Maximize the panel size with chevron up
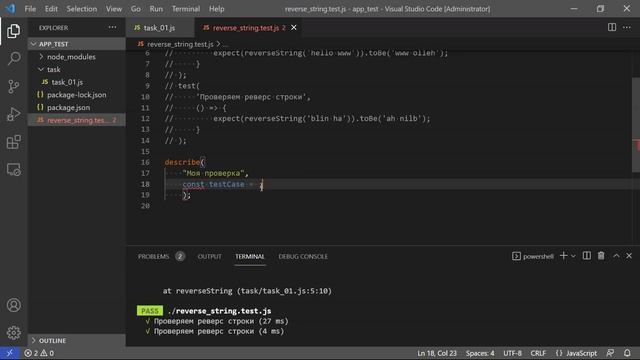 [x=616, y=256]
